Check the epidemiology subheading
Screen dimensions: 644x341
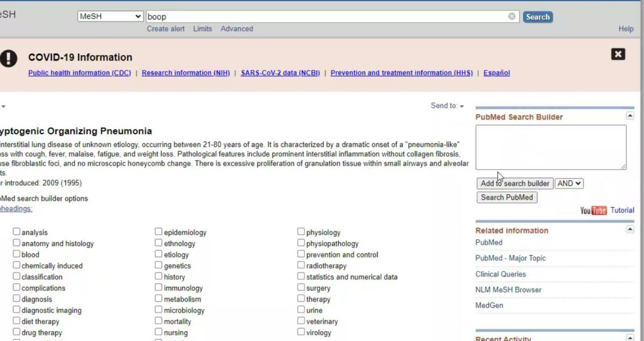coord(159,231)
